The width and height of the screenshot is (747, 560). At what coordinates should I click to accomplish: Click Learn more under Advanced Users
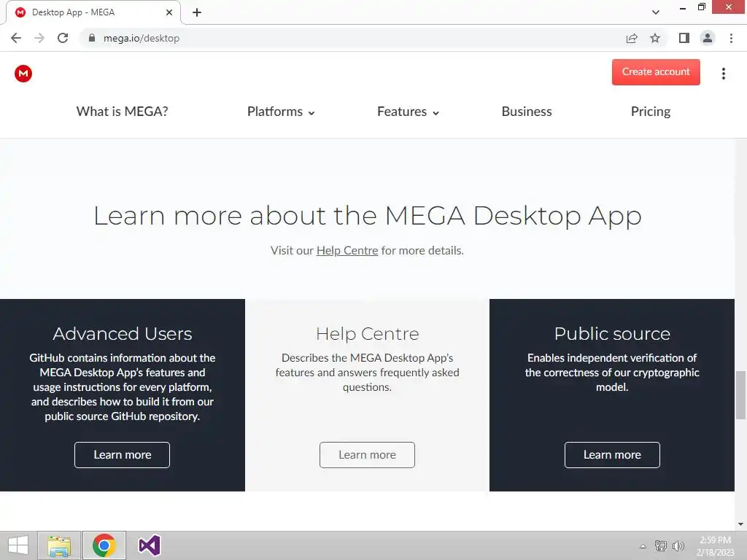coord(122,455)
